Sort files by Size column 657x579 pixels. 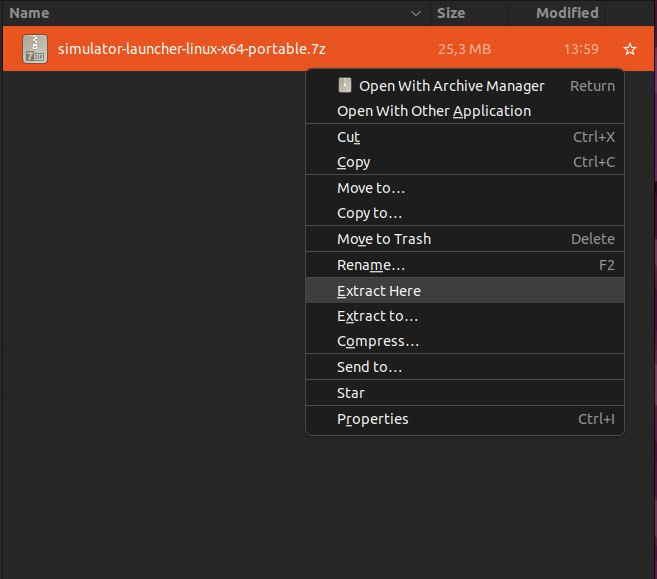point(451,14)
